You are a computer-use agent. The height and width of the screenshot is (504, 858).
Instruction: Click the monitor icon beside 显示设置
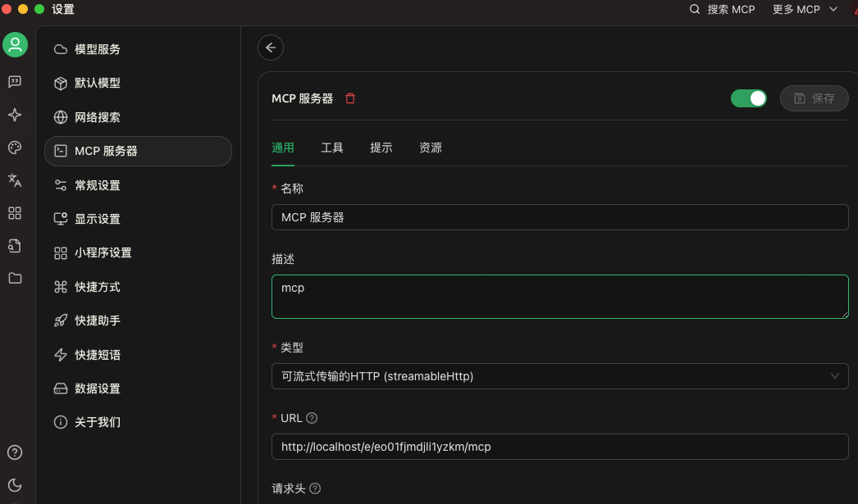tap(61, 219)
